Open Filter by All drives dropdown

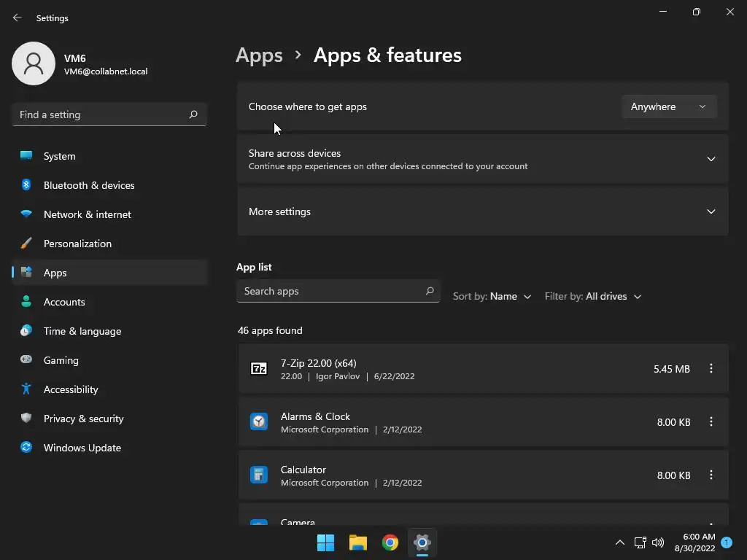[x=593, y=297]
